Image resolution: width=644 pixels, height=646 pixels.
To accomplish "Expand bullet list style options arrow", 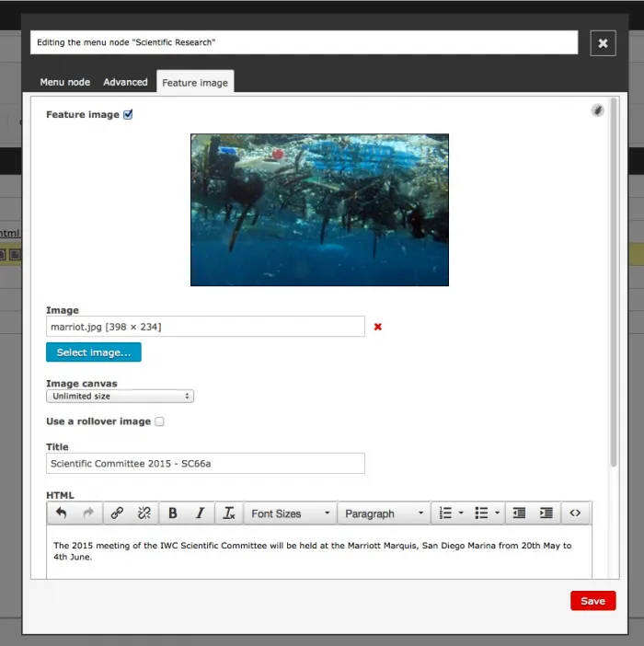I will click(x=497, y=513).
